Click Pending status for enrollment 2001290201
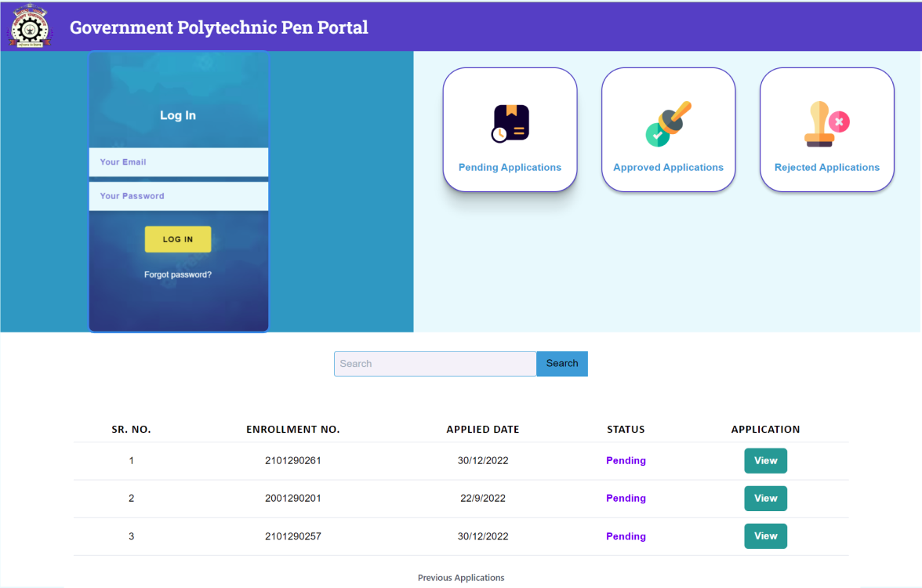The height and width of the screenshot is (588, 922). coord(626,499)
